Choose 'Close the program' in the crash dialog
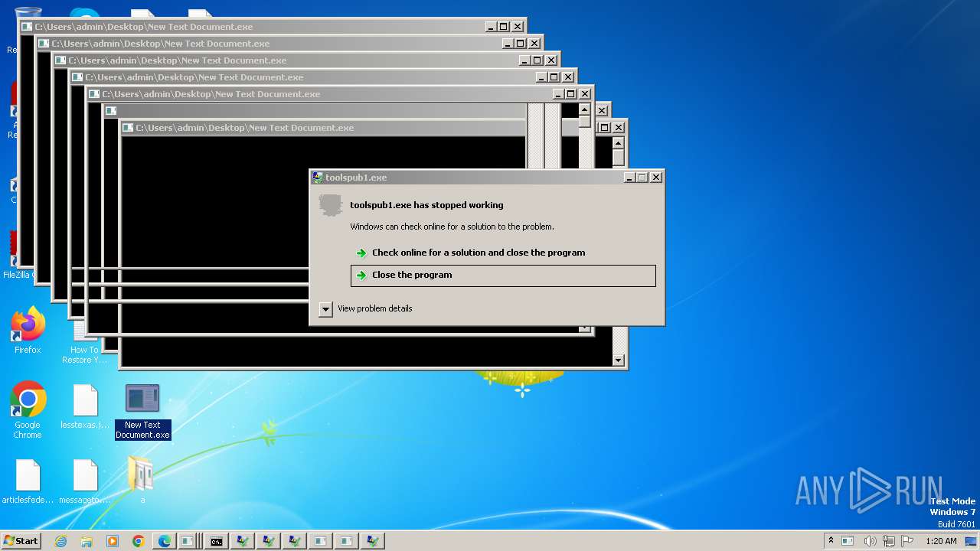Screen dimensions: 980x551 [x=503, y=275]
